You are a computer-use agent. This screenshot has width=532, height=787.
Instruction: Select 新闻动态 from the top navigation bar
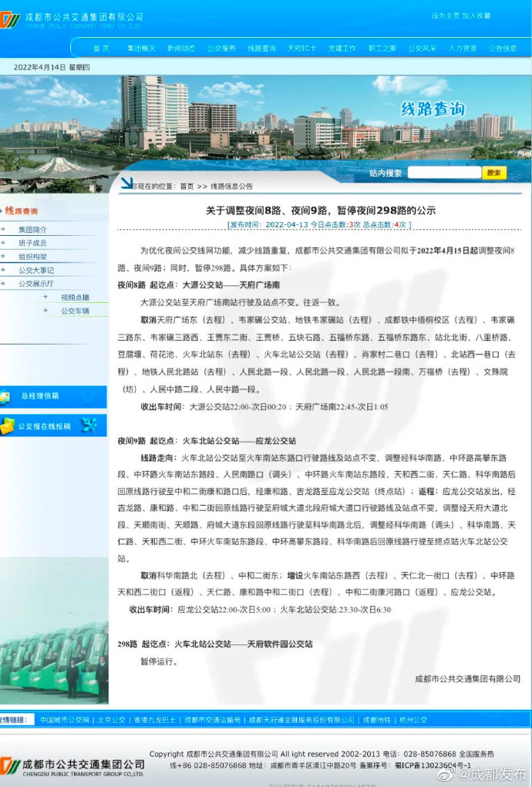181,48
